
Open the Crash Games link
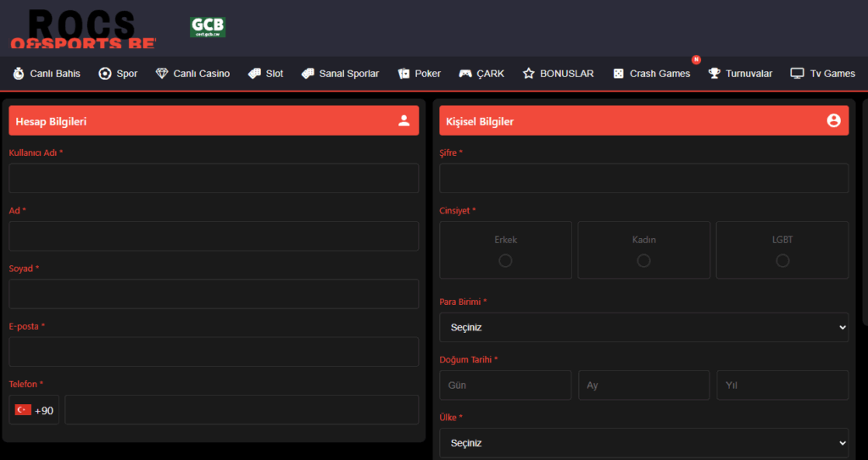tap(652, 73)
